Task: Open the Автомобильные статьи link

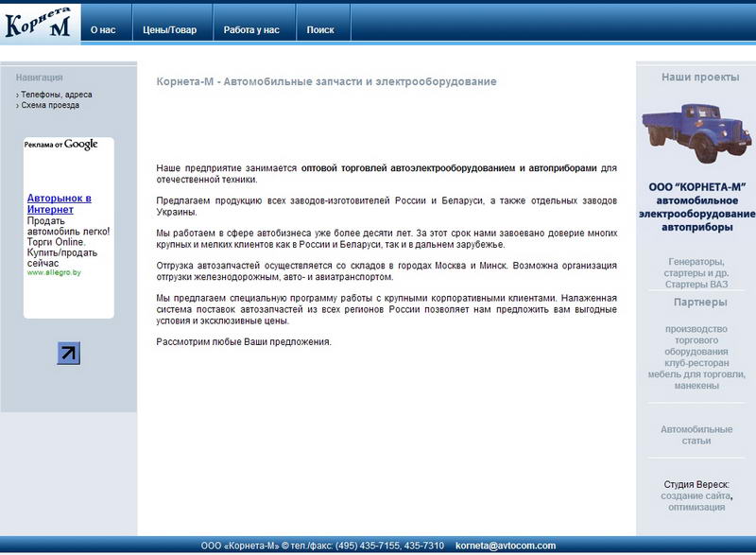Action: (696, 435)
